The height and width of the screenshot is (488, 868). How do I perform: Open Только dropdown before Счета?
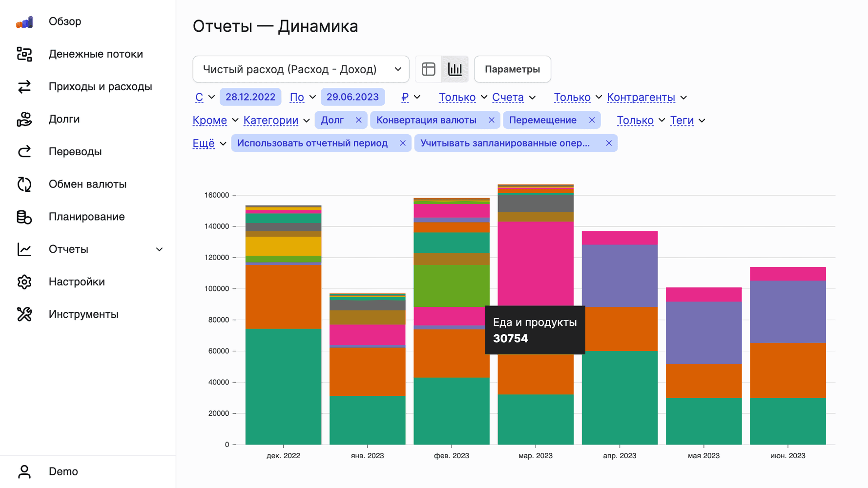463,97
